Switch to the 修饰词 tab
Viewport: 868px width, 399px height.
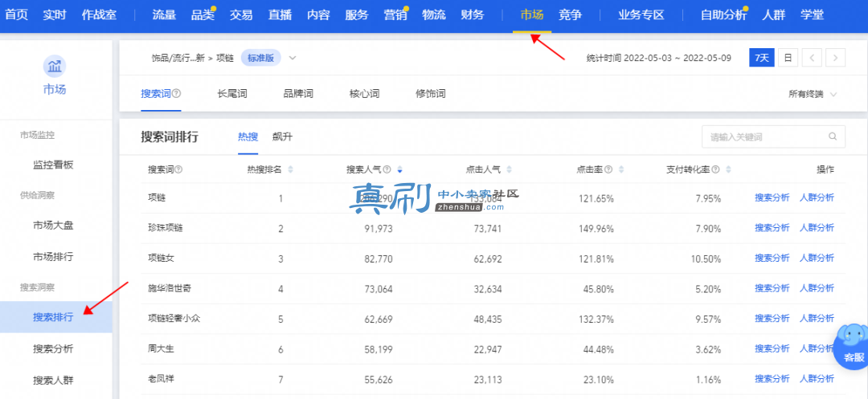(431, 94)
